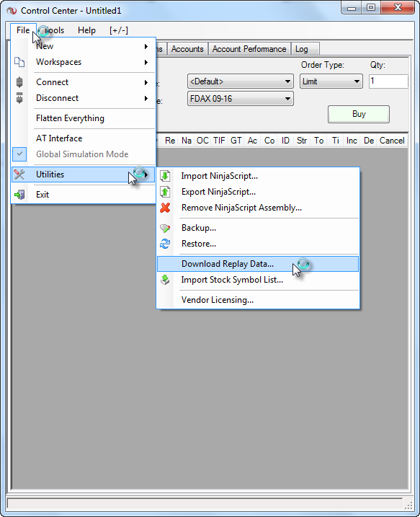Click the Restore refresh icon
This screenshot has height=517, width=420.
point(165,244)
